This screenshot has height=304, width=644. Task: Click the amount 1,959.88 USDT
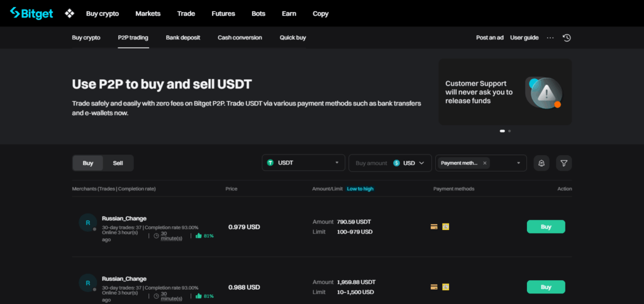click(x=356, y=282)
